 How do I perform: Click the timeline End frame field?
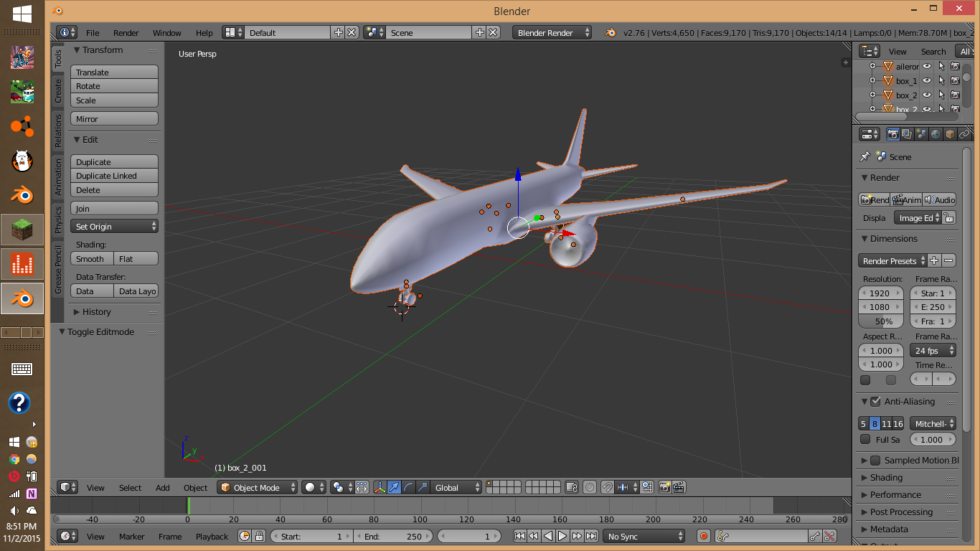click(x=394, y=536)
